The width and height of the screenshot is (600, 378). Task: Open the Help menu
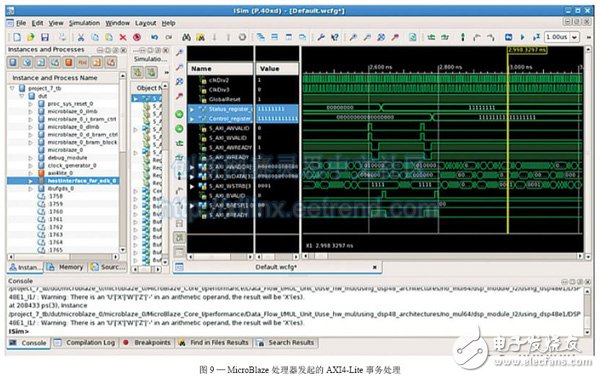click(x=168, y=23)
